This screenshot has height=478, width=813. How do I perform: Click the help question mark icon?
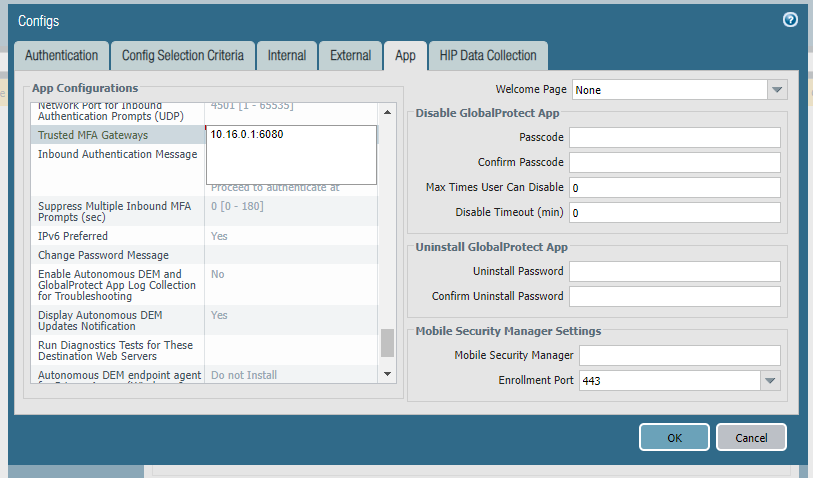(x=790, y=20)
